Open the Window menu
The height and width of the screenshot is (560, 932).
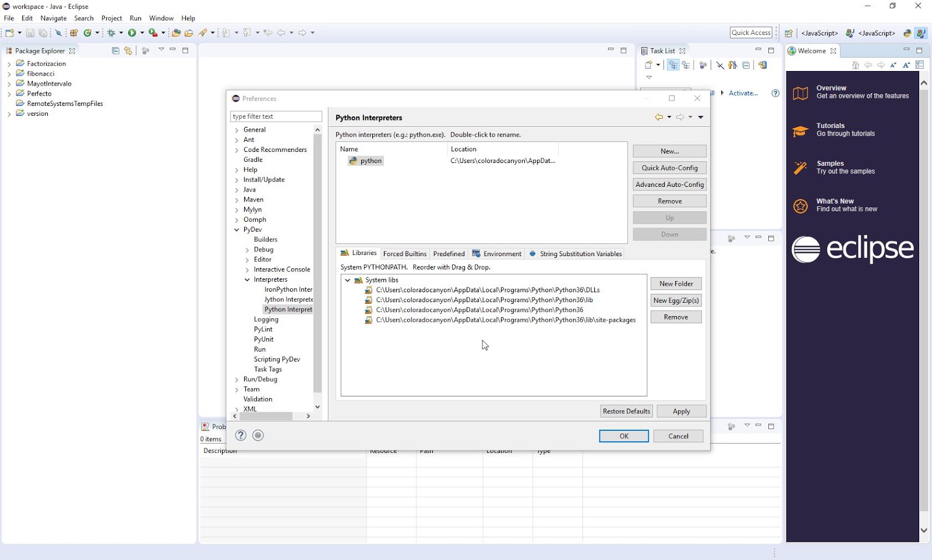[x=161, y=18]
